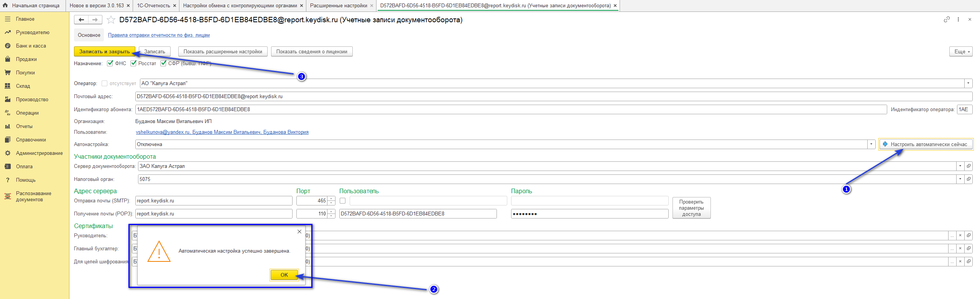The height and width of the screenshot is (299, 980).
Task: Open the Еще menu
Action: [962, 52]
